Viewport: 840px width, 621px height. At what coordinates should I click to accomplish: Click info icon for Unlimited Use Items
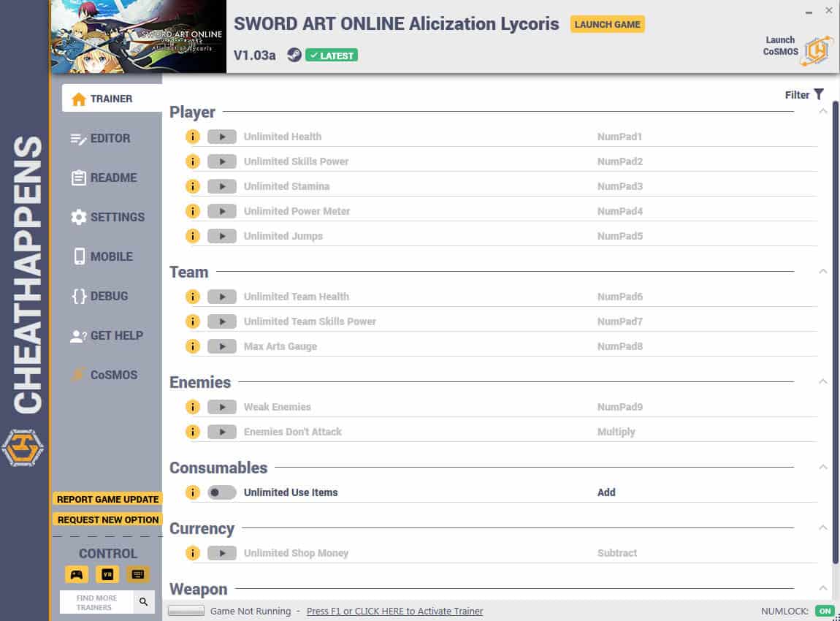point(192,492)
